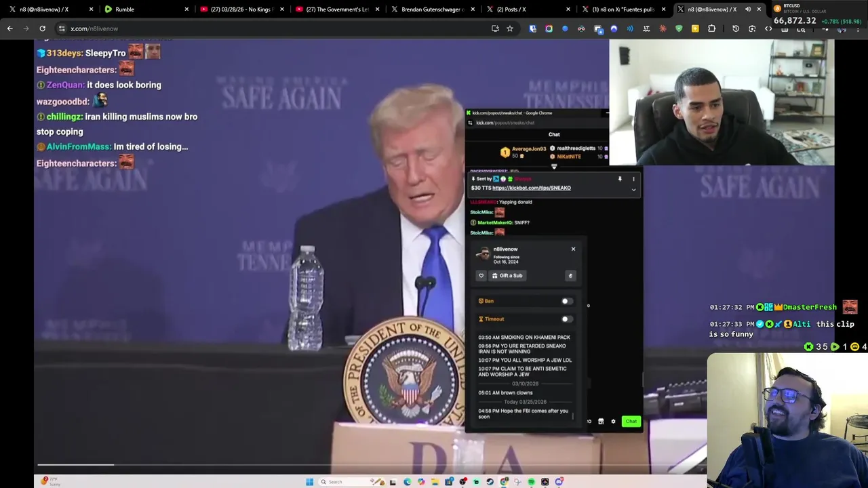Click '05:01 AM brown clowns' history entry
Viewport: 868px width, 488px height.
pyautogui.click(x=505, y=392)
